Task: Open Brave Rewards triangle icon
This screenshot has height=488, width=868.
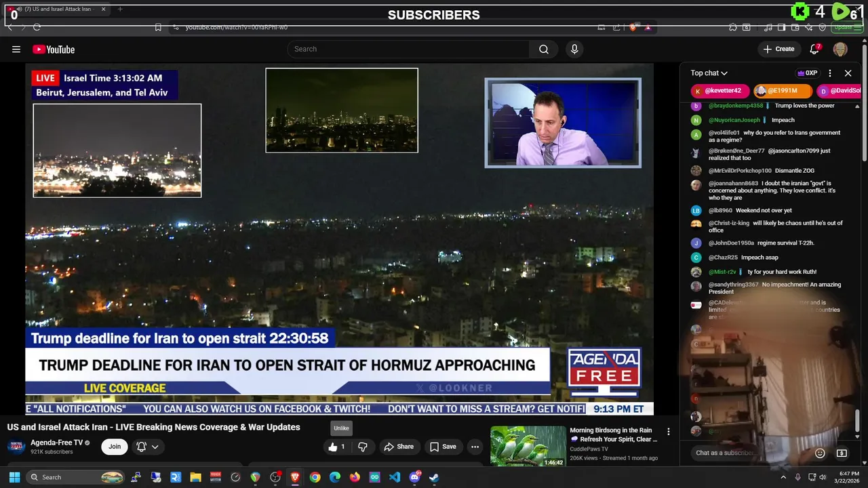Action: (x=648, y=27)
